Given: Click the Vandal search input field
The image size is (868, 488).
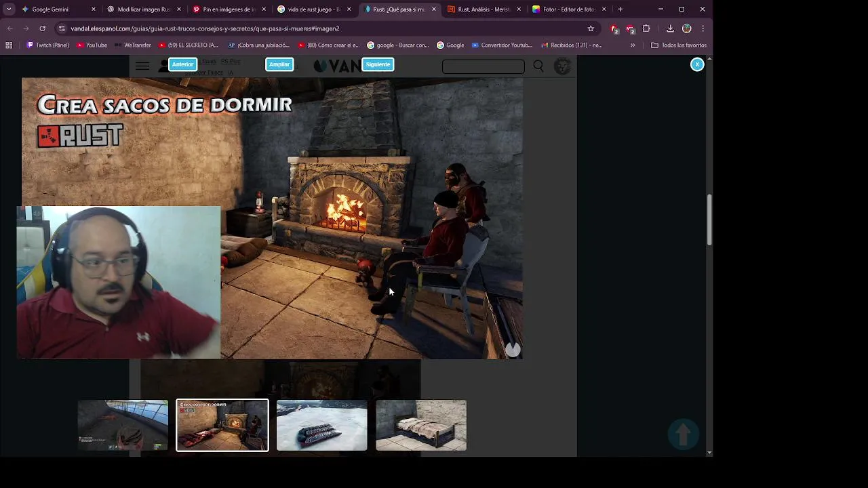Looking at the screenshot, I should tap(483, 66).
